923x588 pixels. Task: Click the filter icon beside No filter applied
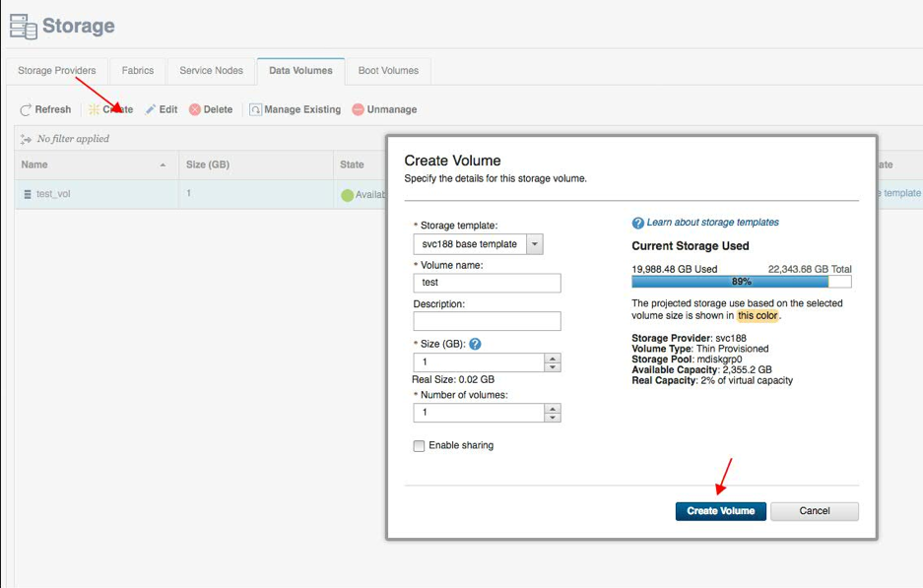[26, 140]
